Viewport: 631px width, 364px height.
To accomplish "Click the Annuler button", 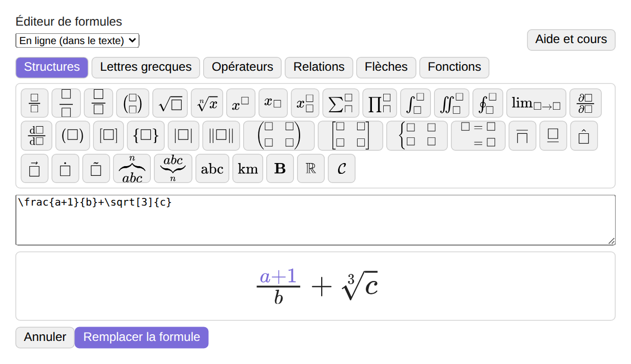I will tap(45, 337).
